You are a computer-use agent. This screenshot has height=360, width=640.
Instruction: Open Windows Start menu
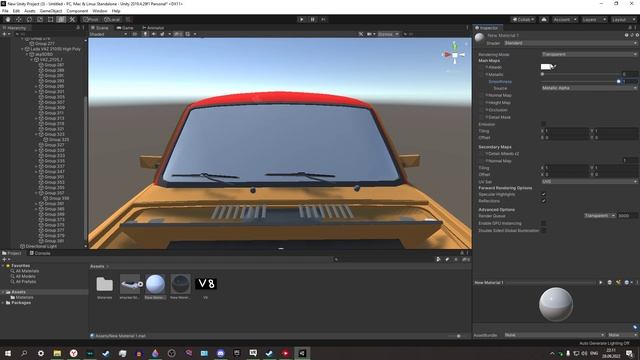click(x=8, y=353)
